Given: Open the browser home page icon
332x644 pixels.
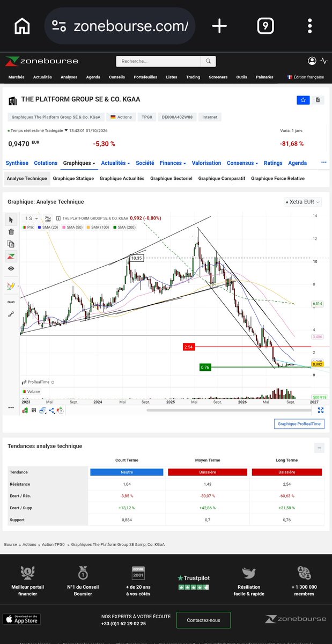Looking at the screenshot, I should coord(22,26).
